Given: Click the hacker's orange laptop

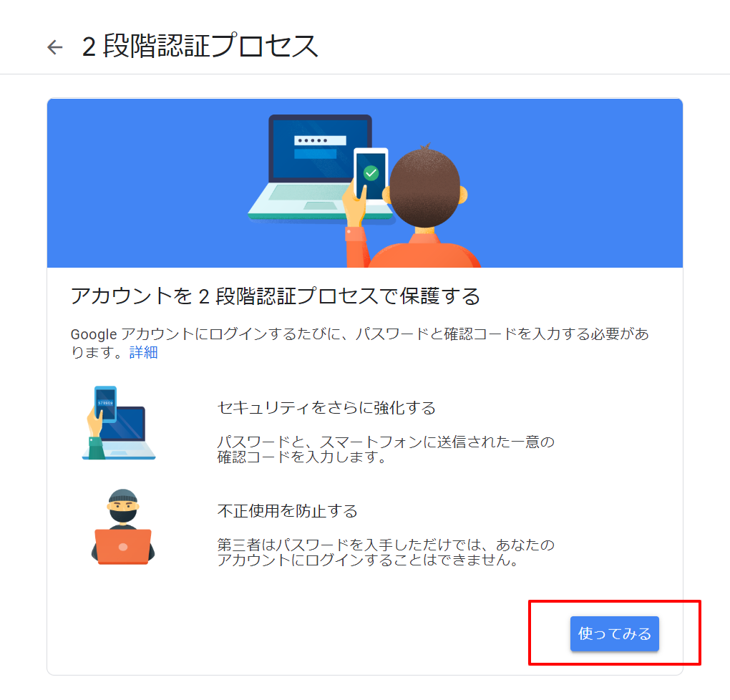Looking at the screenshot, I should tap(123, 547).
